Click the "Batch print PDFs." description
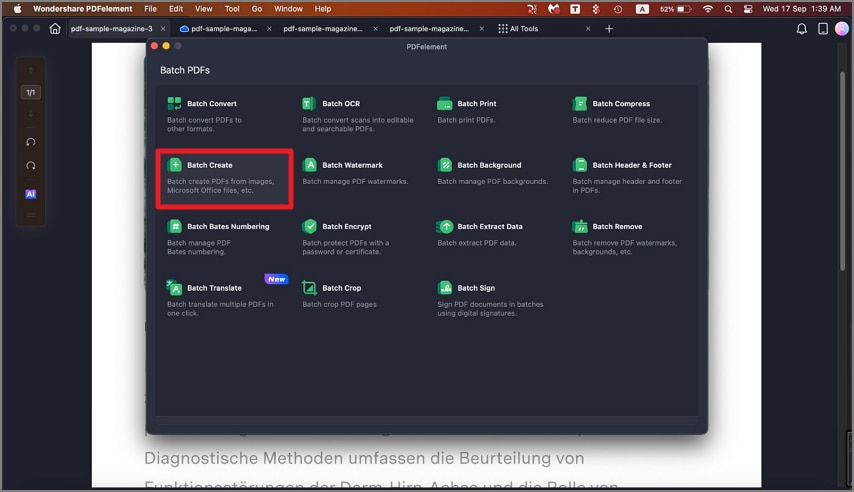Viewport: 854px width, 492px height. (x=466, y=120)
